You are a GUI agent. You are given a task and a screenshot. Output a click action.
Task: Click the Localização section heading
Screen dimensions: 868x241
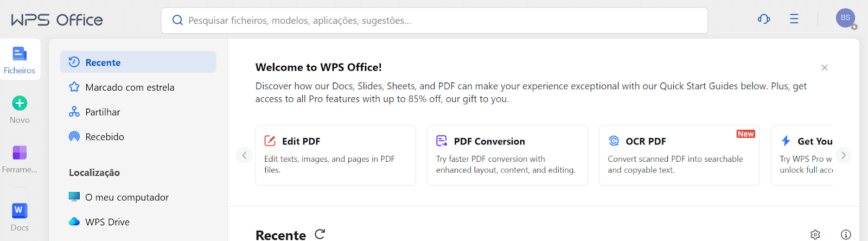(94, 173)
